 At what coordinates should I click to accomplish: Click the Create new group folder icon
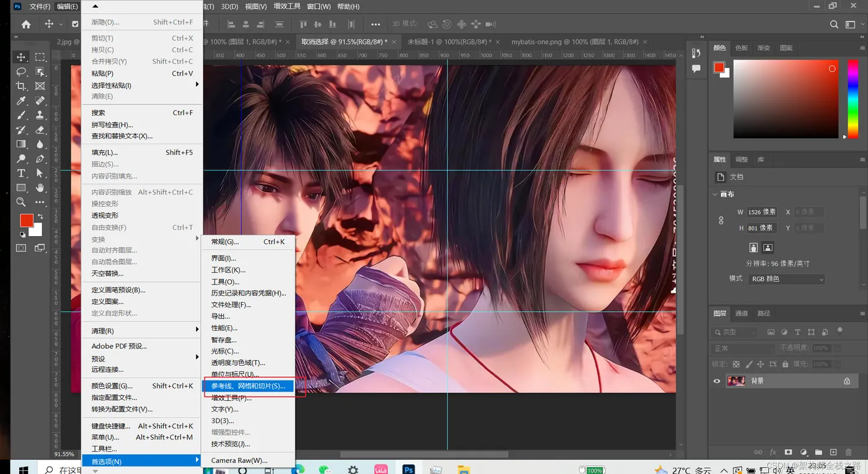[818, 453]
